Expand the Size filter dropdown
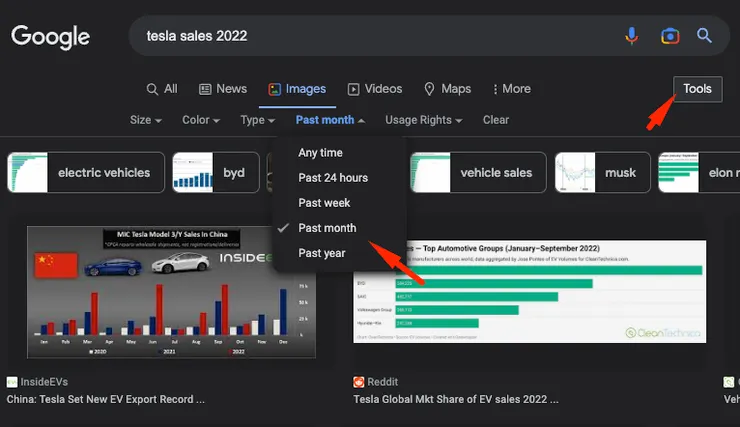The height and width of the screenshot is (427, 740). point(146,120)
